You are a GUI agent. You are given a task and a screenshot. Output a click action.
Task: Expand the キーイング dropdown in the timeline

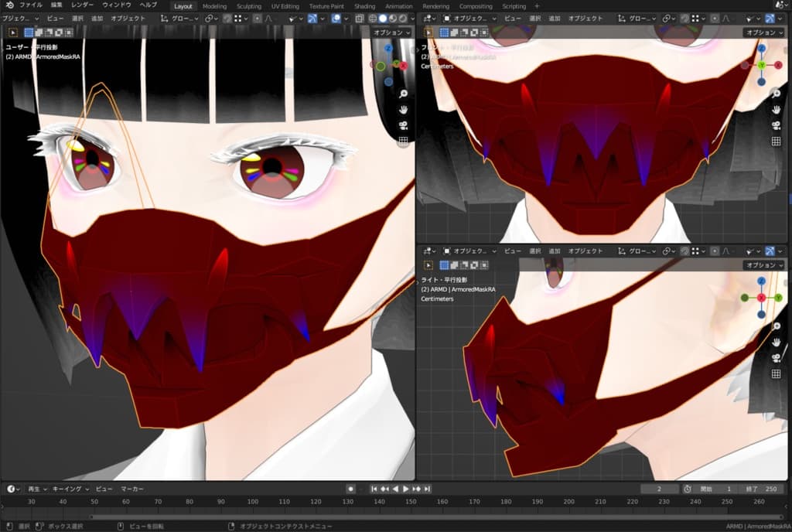pos(70,489)
